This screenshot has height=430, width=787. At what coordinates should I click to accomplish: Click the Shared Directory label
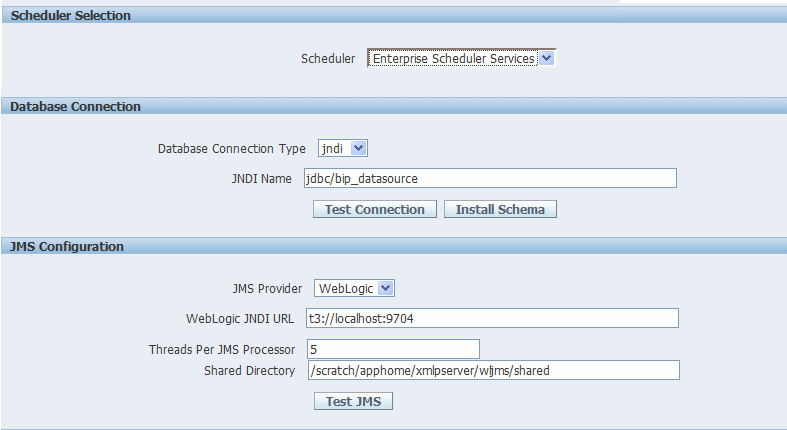249,371
